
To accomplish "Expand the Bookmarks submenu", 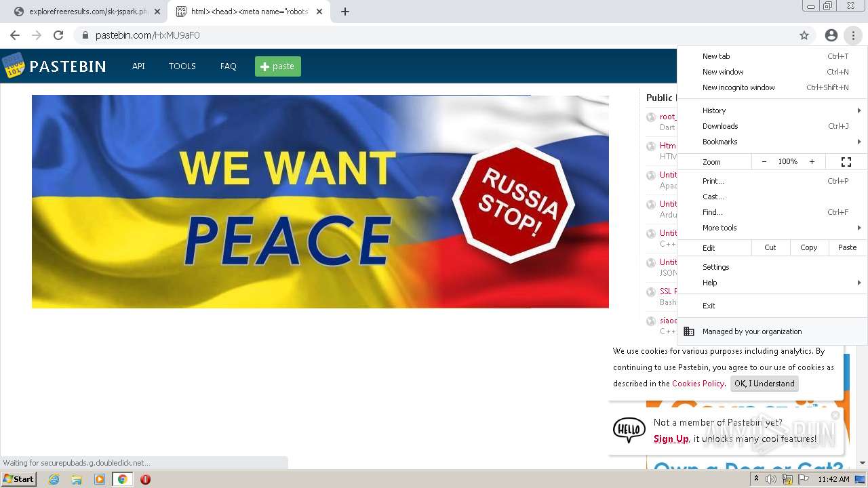I will click(x=772, y=142).
